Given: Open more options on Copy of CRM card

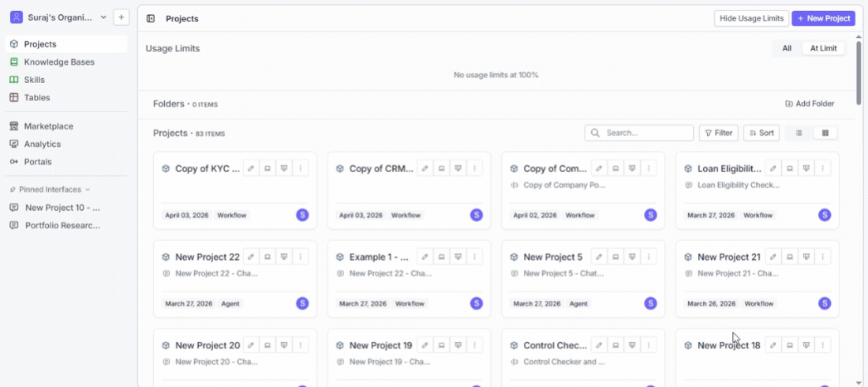Looking at the screenshot, I should [x=474, y=168].
